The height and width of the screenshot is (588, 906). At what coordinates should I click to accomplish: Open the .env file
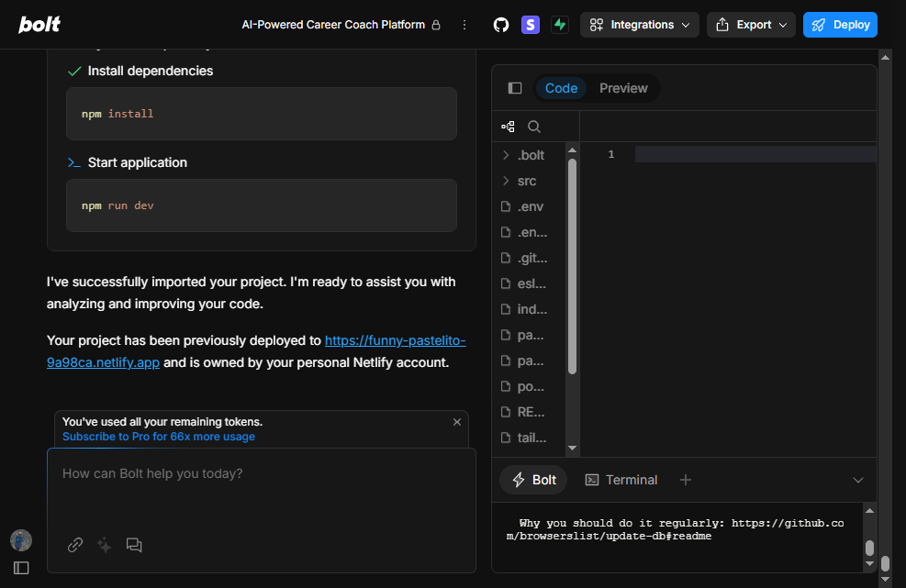pos(530,206)
